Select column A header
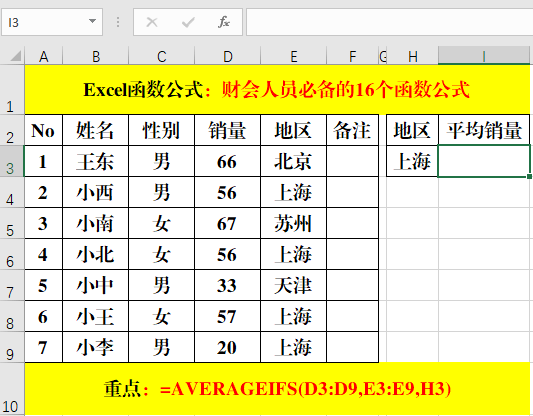 click(x=44, y=56)
